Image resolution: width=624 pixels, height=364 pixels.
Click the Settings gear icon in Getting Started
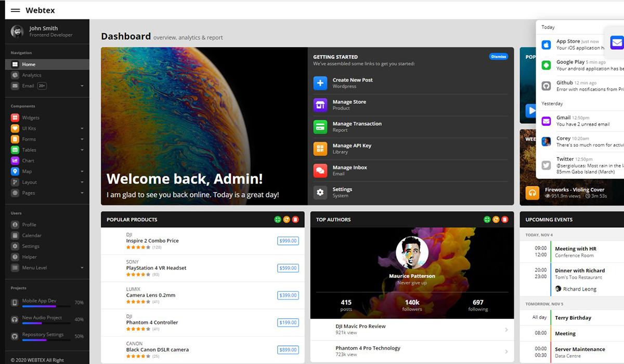coord(320,192)
